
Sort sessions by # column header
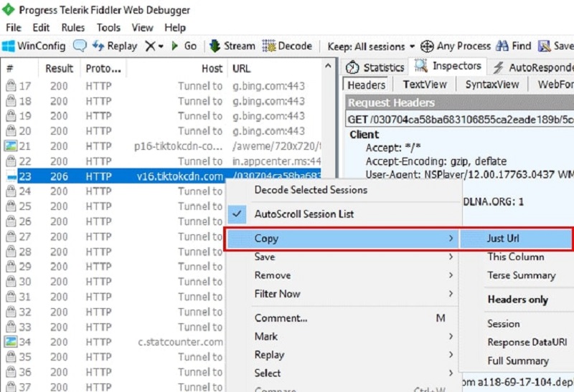19,68
